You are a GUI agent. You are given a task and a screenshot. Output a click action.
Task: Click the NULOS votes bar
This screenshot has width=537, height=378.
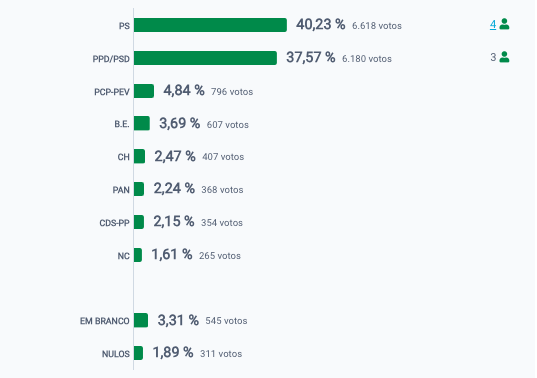click(138, 353)
